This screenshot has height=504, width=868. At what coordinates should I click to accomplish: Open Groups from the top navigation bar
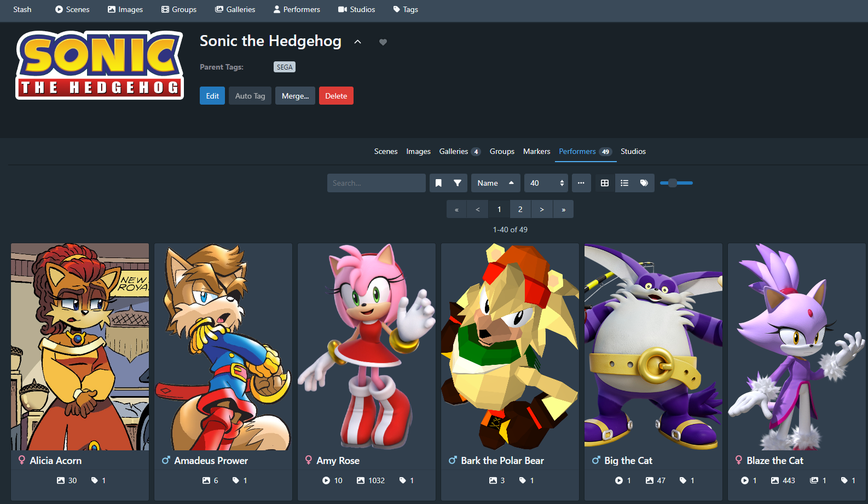[x=179, y=9]
